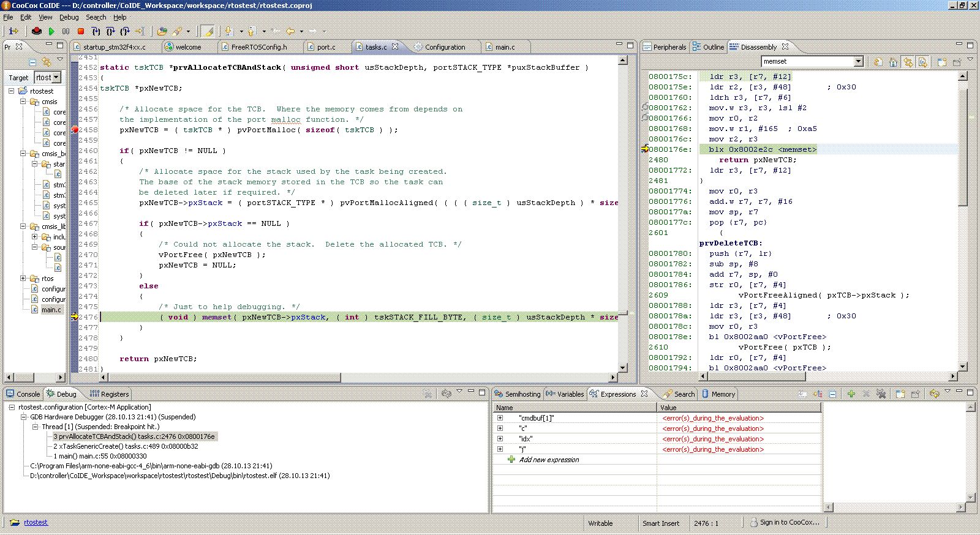
Task: Toggle breakpoint marker at line 2458
Action: coord(75,130)
